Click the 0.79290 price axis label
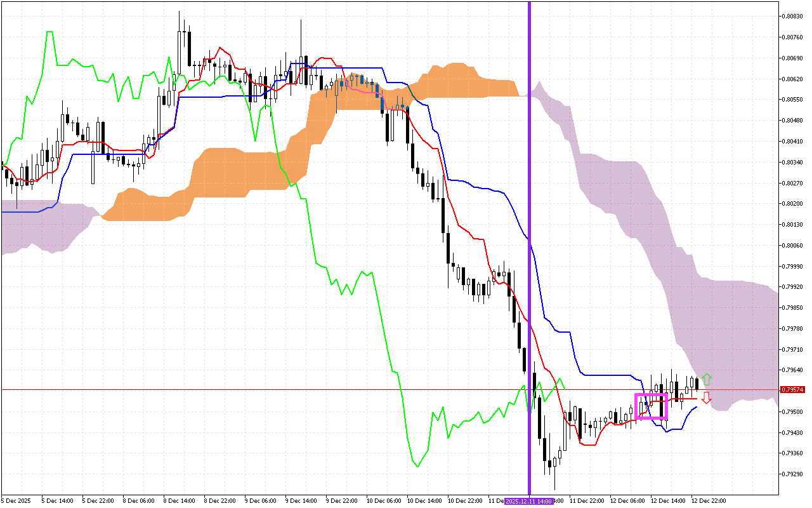Screen dimensions: 812x508 click(x=793, y=474)
